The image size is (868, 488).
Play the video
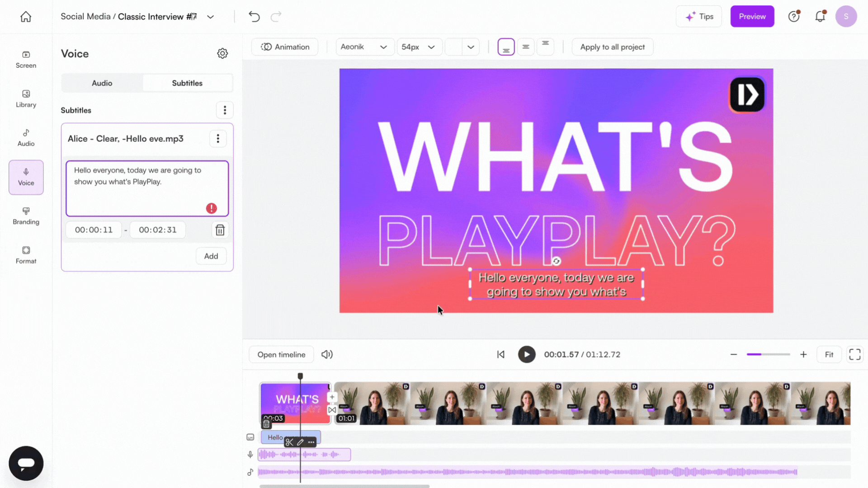click(x=527, y=355)
